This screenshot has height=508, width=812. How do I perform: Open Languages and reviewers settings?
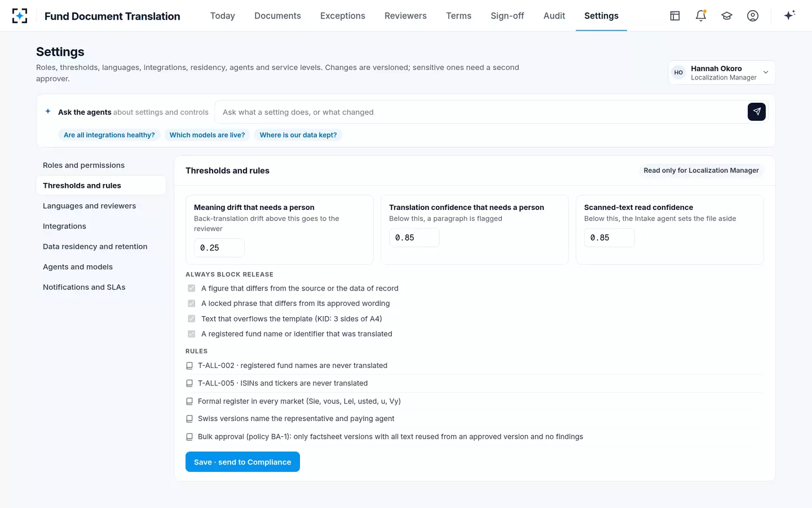click(x=101, y=206)
